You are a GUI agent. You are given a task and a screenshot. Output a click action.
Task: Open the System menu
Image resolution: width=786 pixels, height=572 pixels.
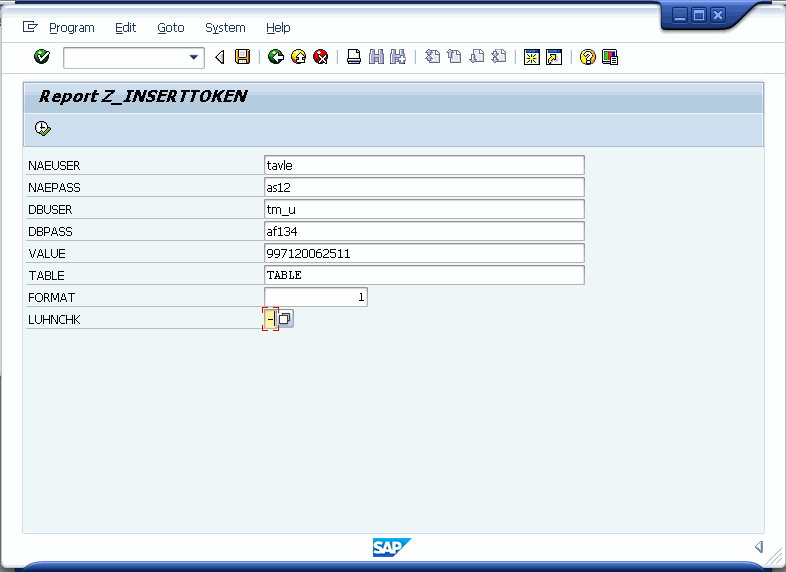tap(225, 28)
